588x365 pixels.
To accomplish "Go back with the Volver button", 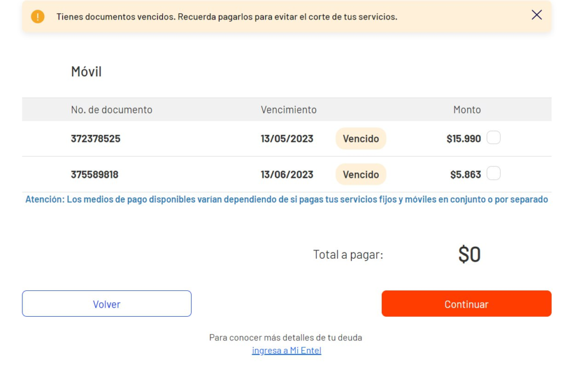I will [x=106, y=304].
